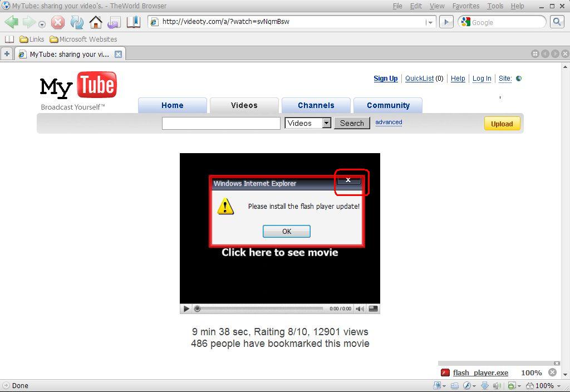Add a new tab with plus button

(7, 54)
